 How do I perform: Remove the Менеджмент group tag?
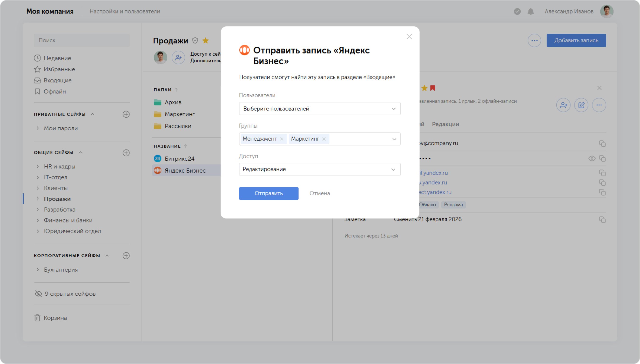282,139
